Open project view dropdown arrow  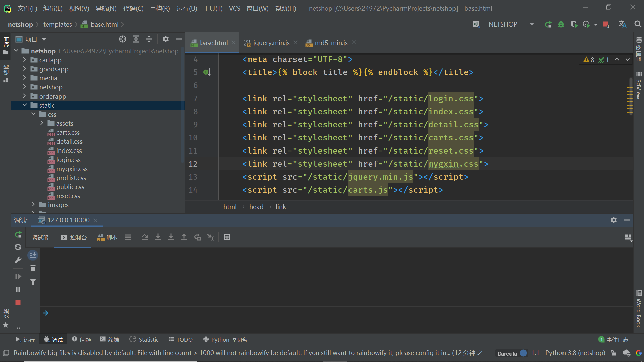[x=44, y=39]
